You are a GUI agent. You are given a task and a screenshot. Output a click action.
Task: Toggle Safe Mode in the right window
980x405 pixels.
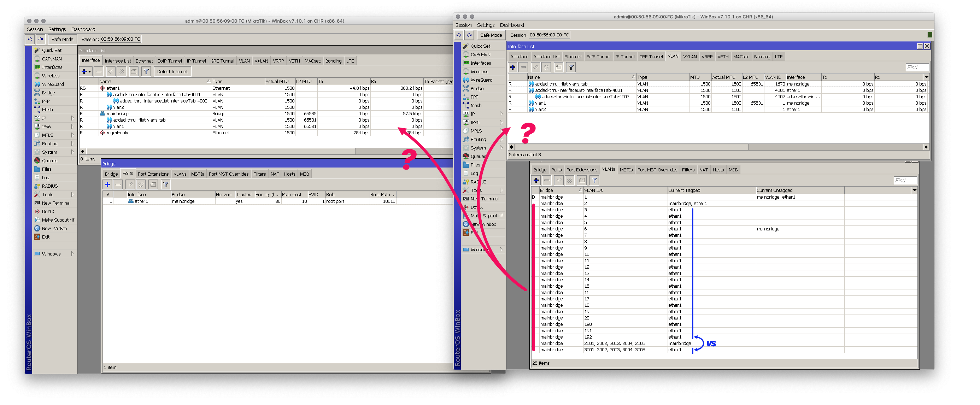(x=491, y=35)
